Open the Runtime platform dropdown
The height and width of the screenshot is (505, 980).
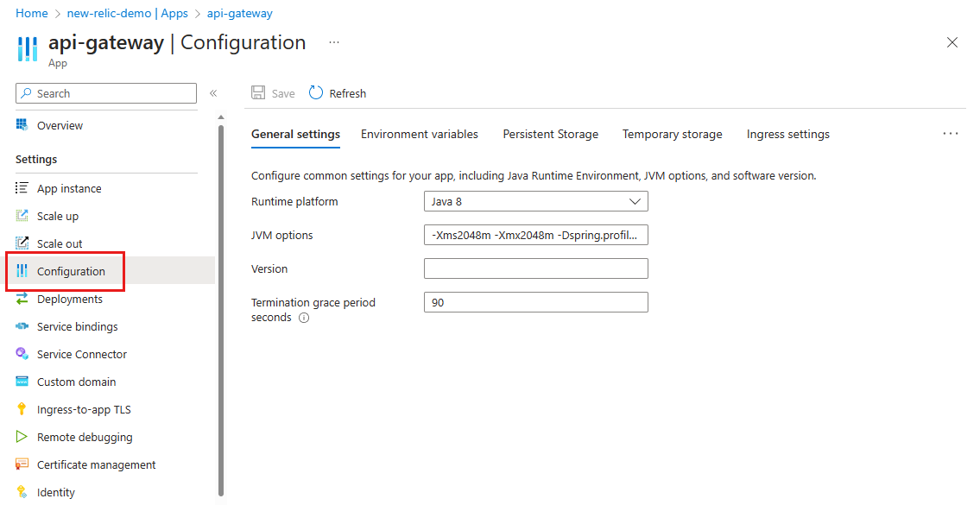pos(535,201)
